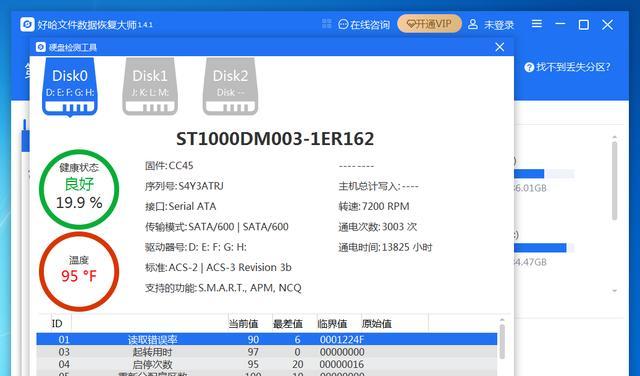Click the 当前值 column header

click(243, 324)
